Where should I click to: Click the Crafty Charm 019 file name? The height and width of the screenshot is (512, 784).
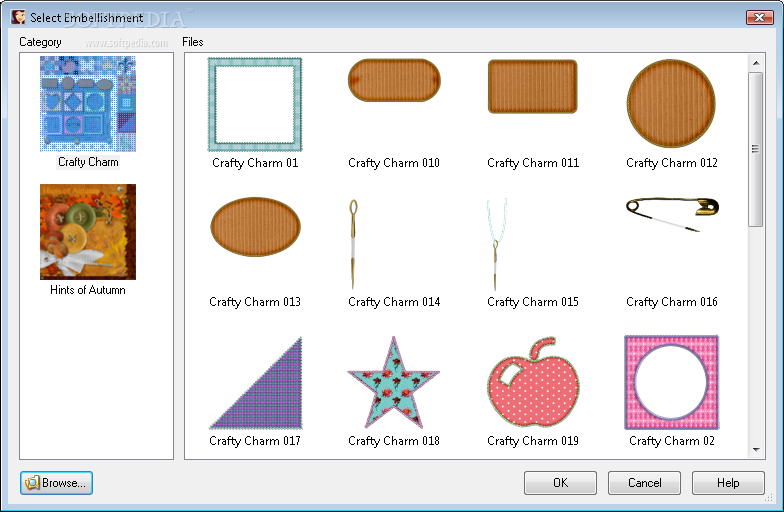533,441
